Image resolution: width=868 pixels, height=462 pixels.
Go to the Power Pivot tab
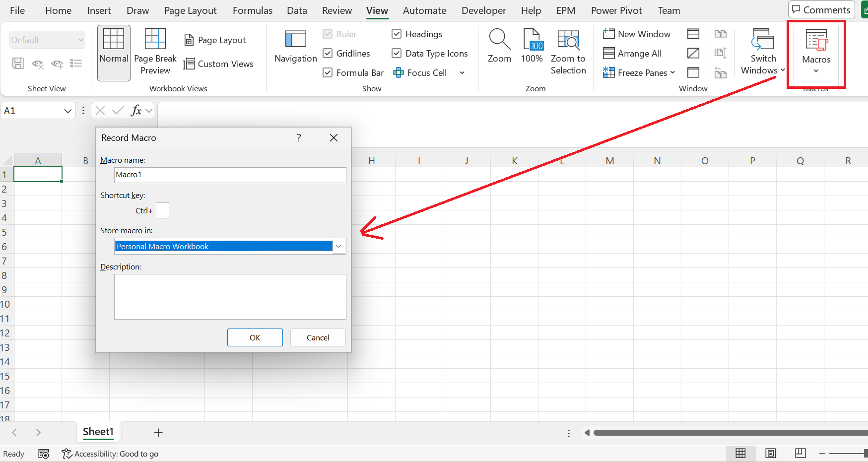click(616, 10)
